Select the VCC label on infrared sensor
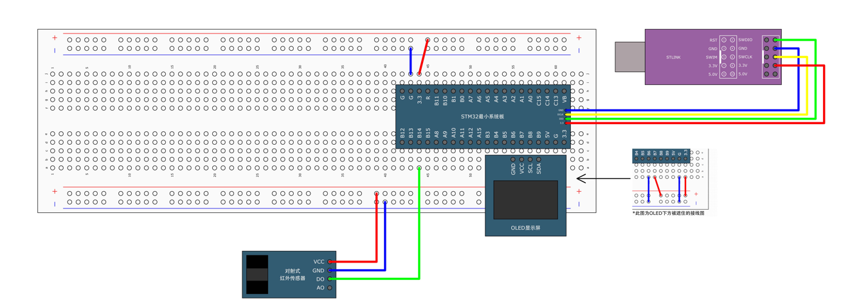The width and height of the screenshot is (868, 305). (x=319, y=262)
